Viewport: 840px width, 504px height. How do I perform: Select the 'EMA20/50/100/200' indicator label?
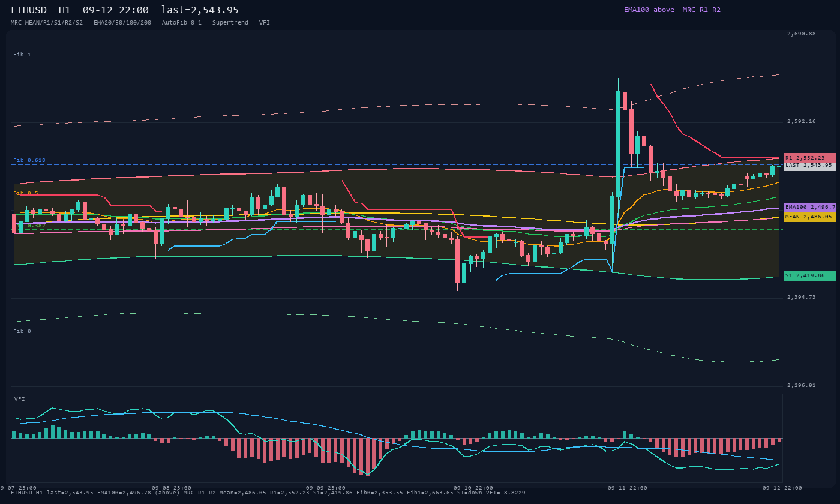tap(122, 22)
